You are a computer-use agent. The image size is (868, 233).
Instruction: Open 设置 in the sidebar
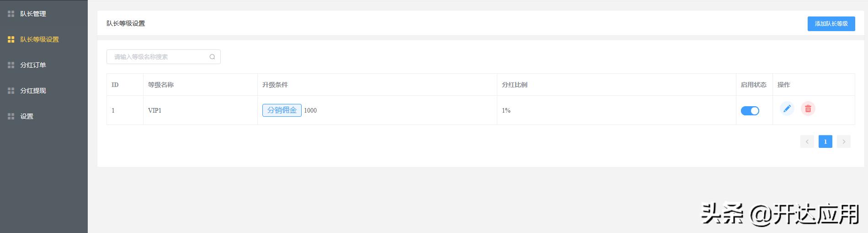[x=27, y=116]
